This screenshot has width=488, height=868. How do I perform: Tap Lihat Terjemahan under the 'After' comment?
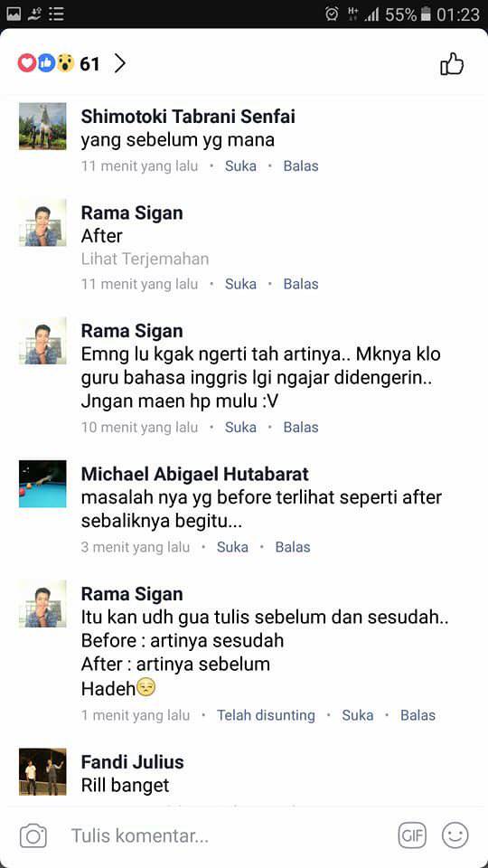click(145, 259)
